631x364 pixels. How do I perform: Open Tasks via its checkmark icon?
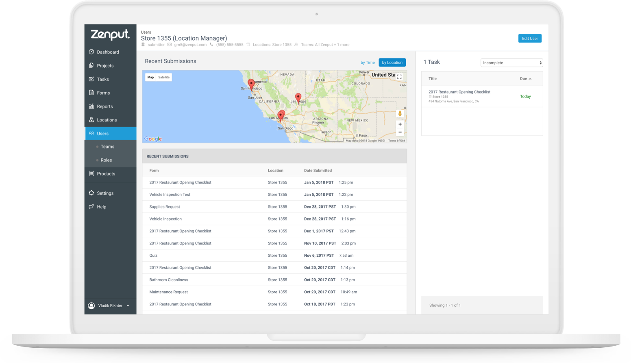pos(91,79)
